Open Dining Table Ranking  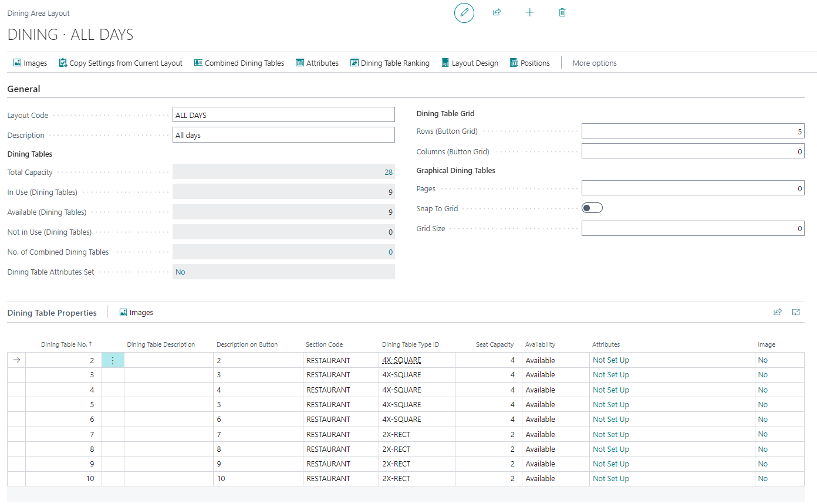pos(390,63)
